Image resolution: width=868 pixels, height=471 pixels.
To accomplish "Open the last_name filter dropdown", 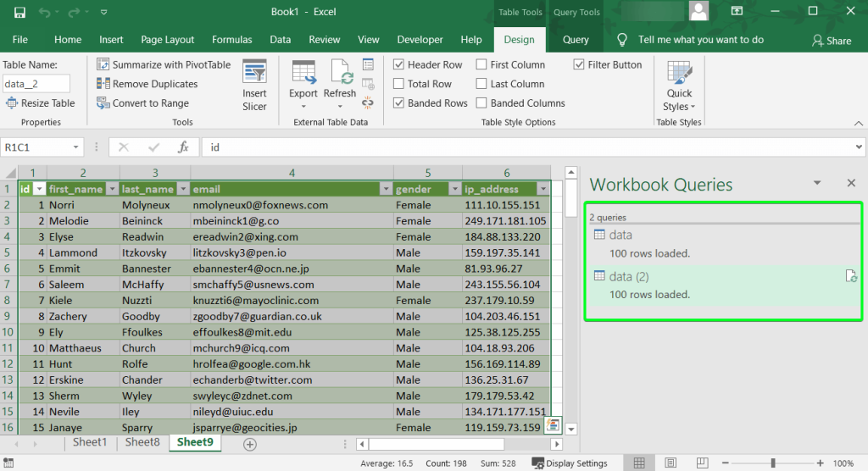I will coord(183,189).
